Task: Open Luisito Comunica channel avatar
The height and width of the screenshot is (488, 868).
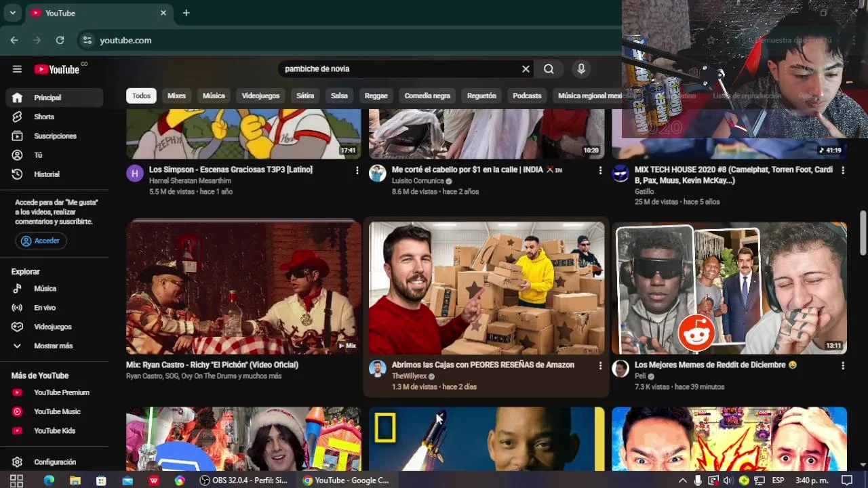Action: (x=378, y=173)
